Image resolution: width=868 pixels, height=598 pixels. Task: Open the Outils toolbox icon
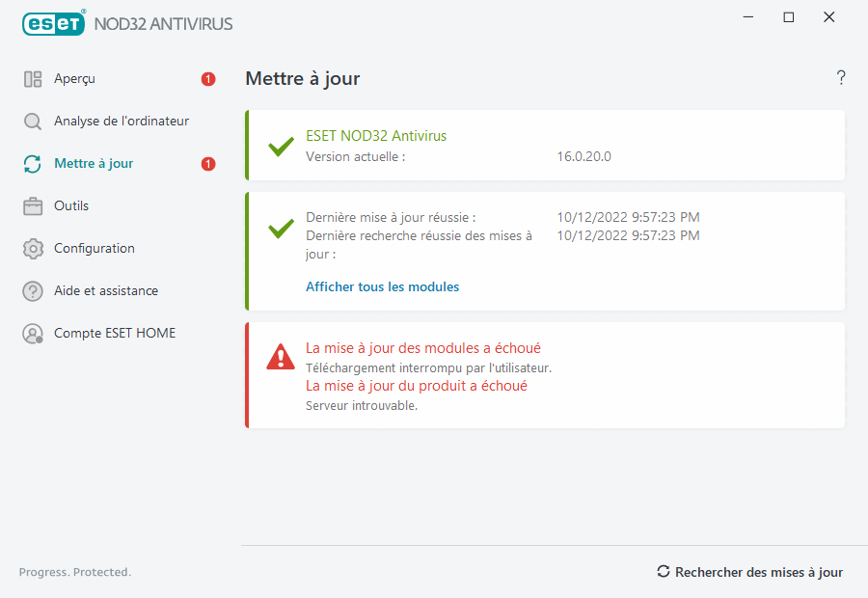[x=32, y=205]
